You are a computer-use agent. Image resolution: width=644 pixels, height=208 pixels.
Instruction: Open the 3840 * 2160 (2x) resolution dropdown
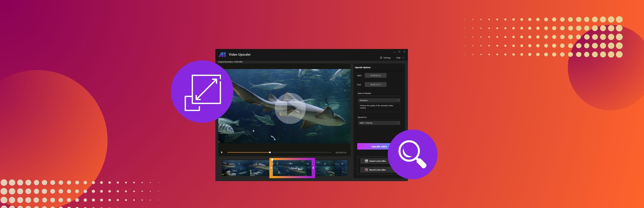point(379,123)
